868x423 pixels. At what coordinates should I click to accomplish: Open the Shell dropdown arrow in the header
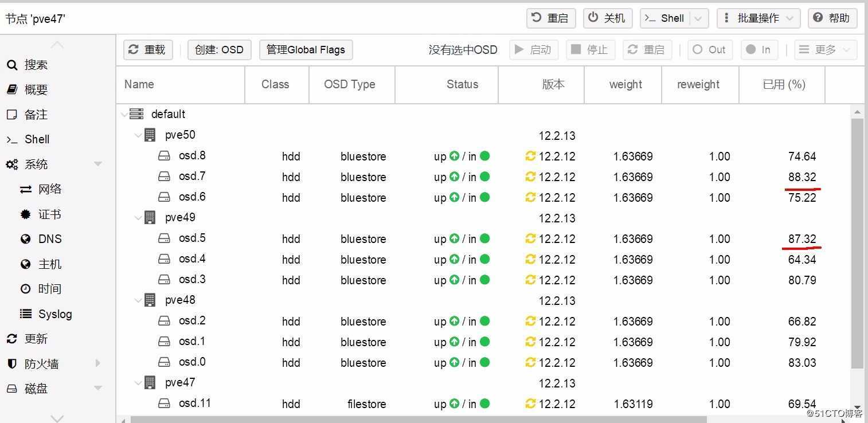(x=698, y=18)
